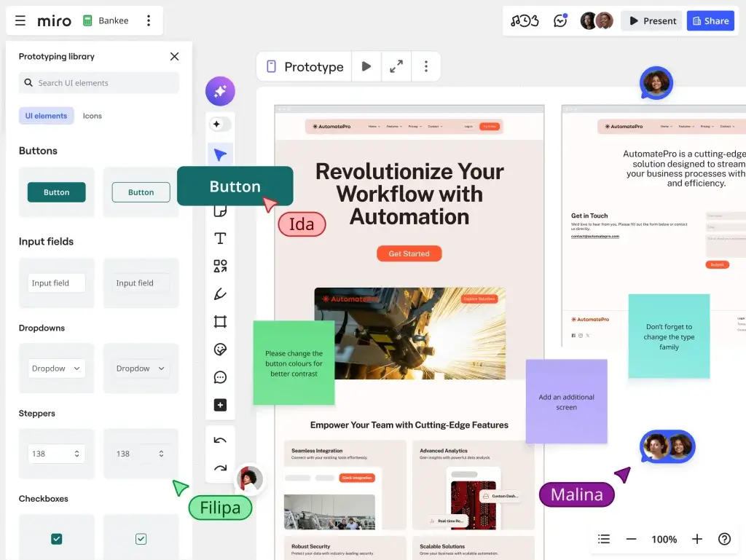Select the cursor Select tool
746x560 pixels.
tap(220, 154)
